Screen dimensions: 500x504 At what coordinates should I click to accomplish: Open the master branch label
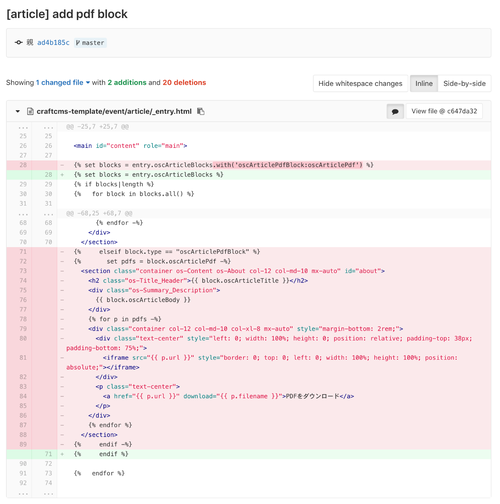[90, 43]
